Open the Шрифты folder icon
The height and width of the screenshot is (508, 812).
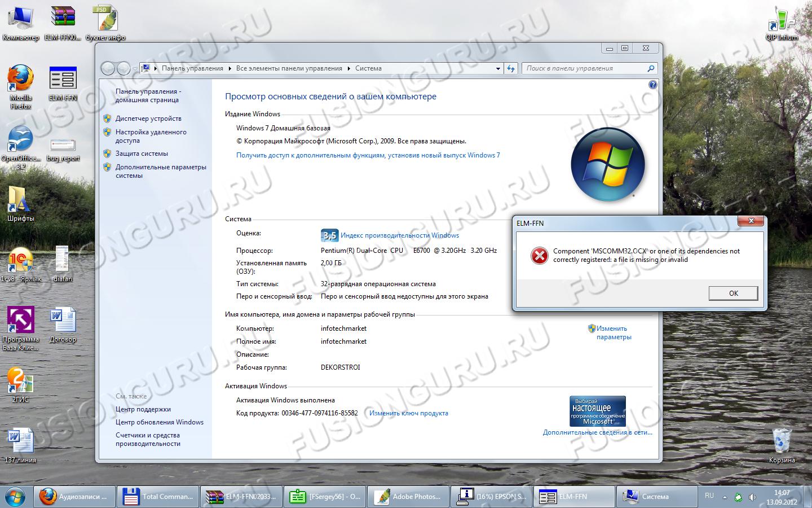click(20, 204)
